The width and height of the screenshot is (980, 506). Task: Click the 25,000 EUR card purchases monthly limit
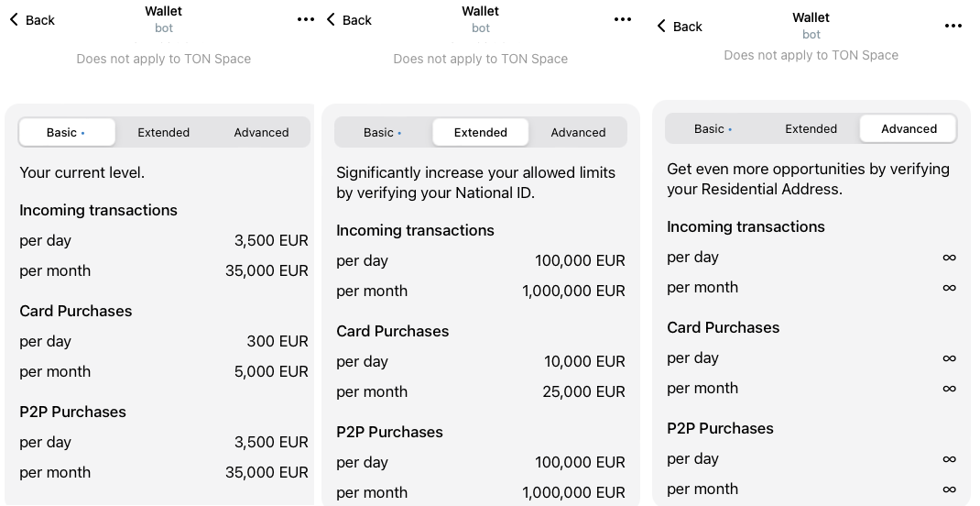[584, 391]
